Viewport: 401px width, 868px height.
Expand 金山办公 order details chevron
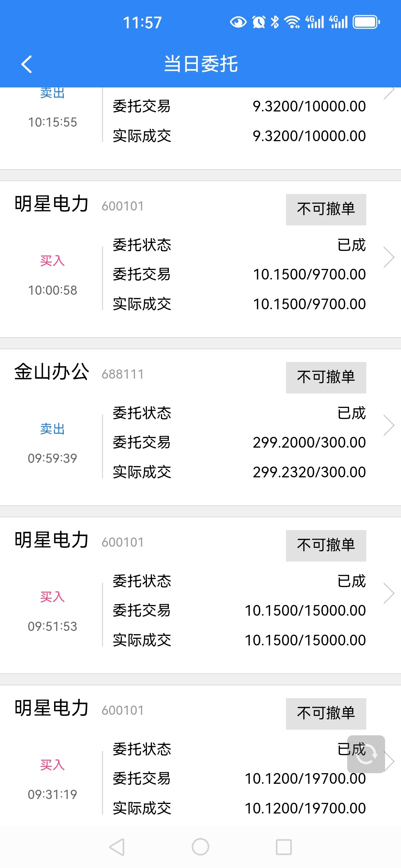click(x=389, y=425)
